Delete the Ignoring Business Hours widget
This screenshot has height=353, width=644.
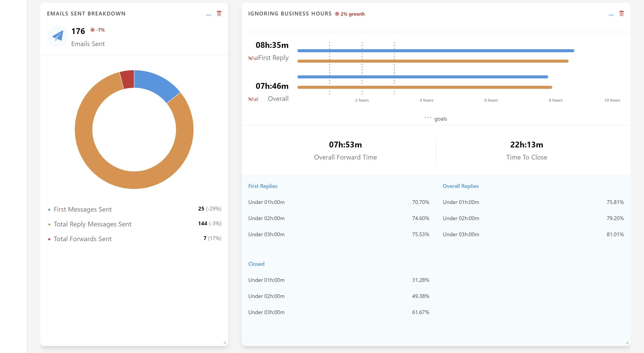click(x=621, y=13)
